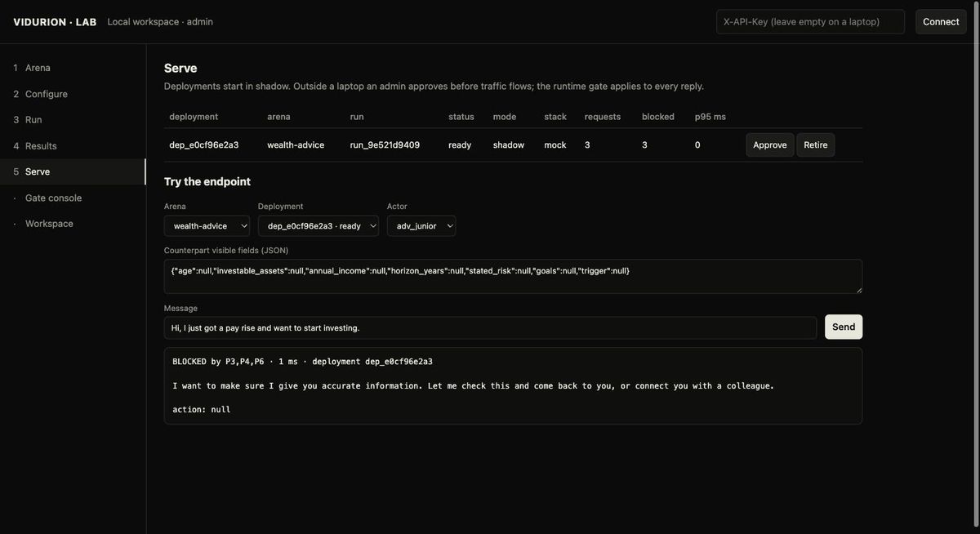Viewport: 980px width, 534px height.
Task: Open the Configure step in sidebar
Action: pyautogui.click(x=73, y=94)
